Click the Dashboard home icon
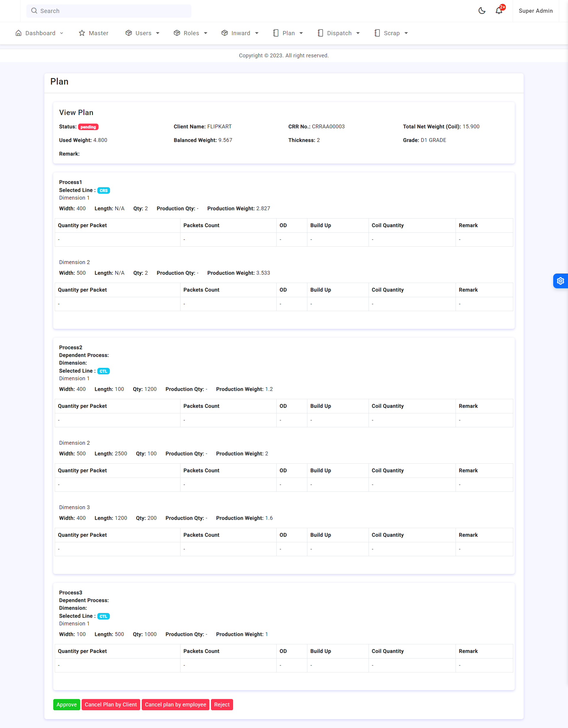 click(19, 33)
